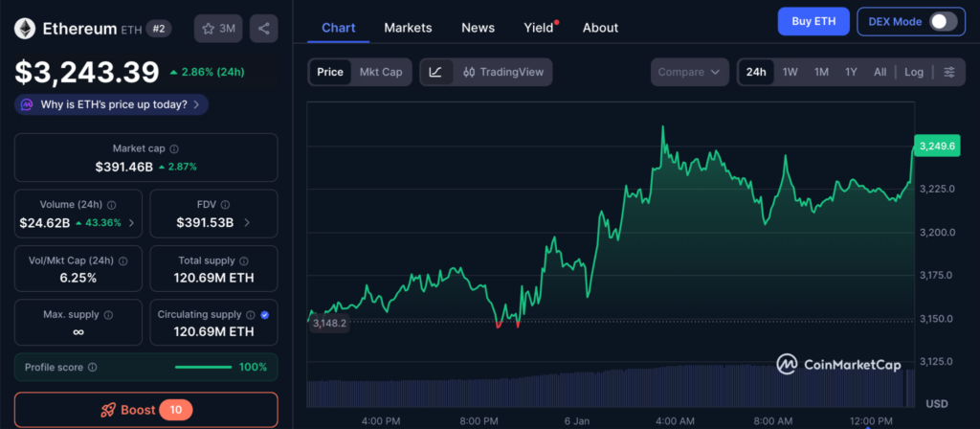Switch chart to Mkt Cap view
Viewport: 980px width, 429px height.
coord(380,72)
